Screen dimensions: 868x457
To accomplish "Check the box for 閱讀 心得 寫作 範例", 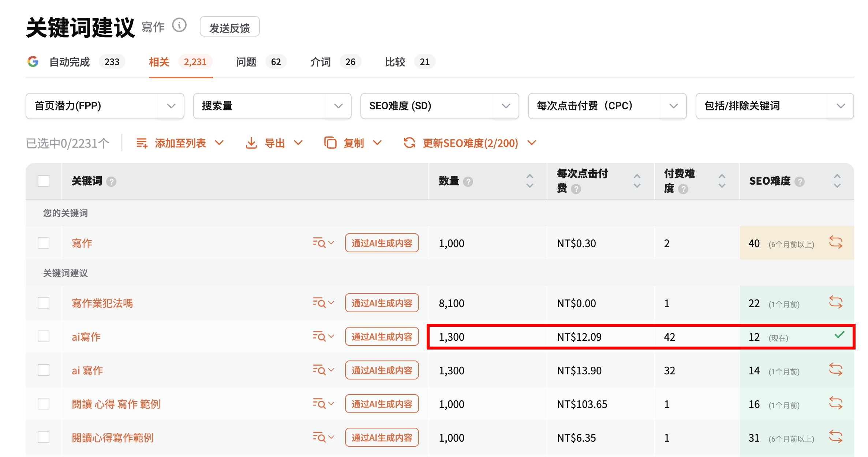I will (x=44, y=404).
